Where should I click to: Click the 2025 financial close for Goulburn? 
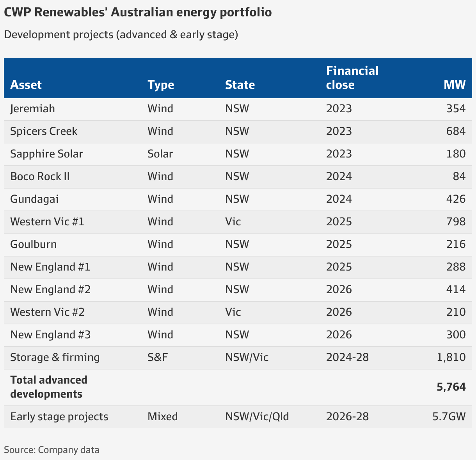click(339, 244)
